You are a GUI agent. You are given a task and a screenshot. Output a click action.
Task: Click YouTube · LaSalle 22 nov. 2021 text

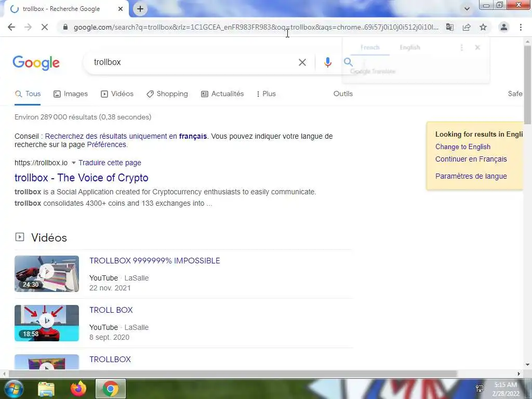119,283
